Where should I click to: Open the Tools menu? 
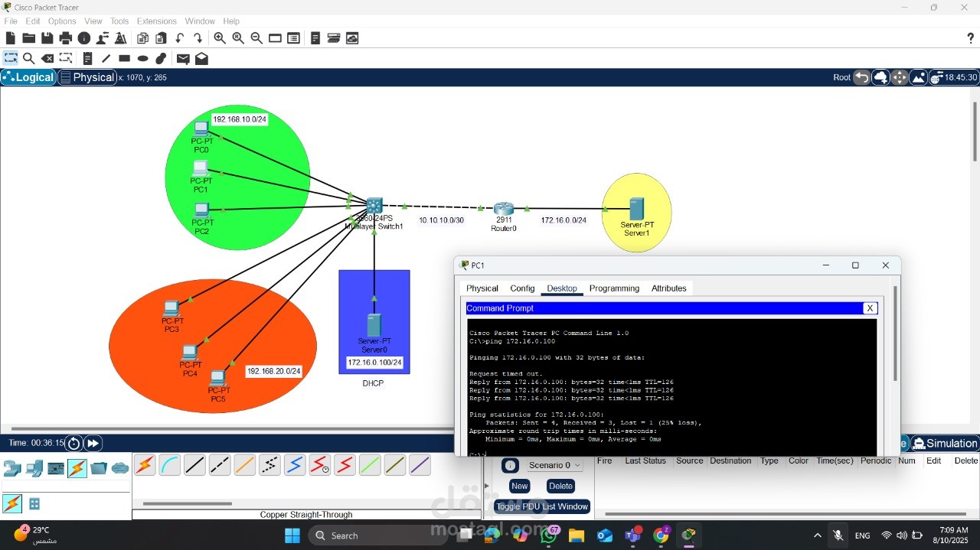tap(119, 21)
